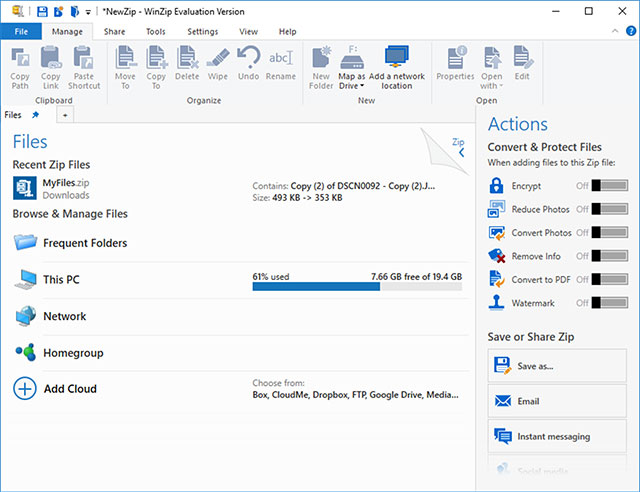640x492 pixels.
Task: Open the MyFiles.zip recent file icon
Action: [24, 188]
